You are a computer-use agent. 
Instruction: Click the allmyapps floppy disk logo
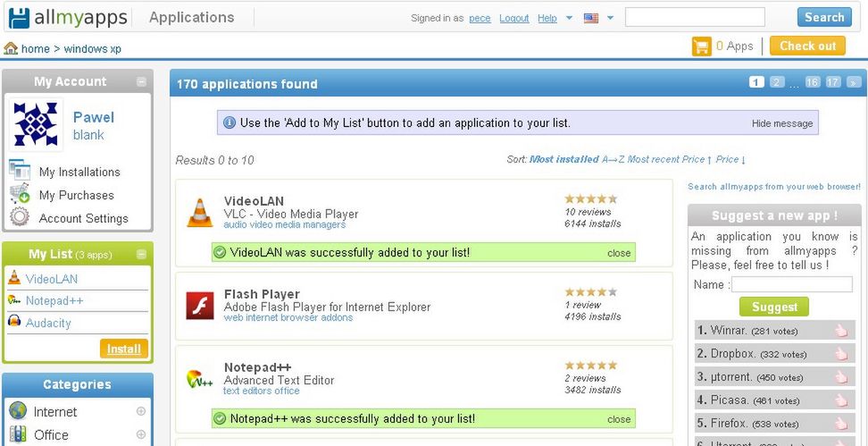[x=19, y=18]
